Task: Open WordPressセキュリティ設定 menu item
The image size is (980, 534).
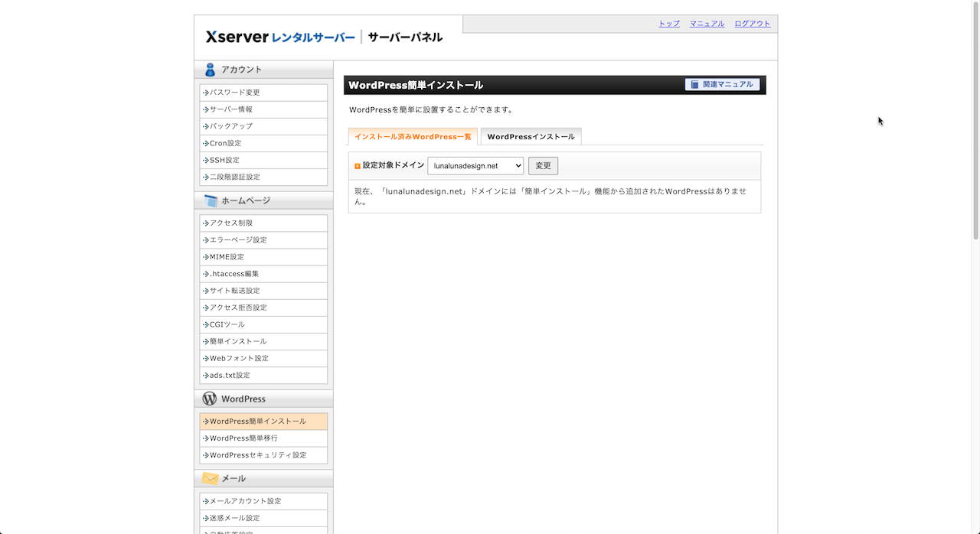Action: coord(258,455)
